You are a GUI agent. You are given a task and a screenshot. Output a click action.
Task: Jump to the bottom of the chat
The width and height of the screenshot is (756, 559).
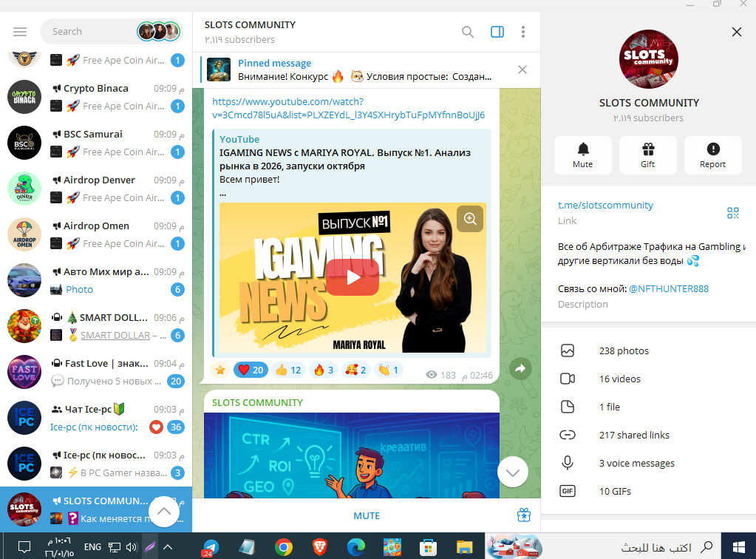pos(513,472)
